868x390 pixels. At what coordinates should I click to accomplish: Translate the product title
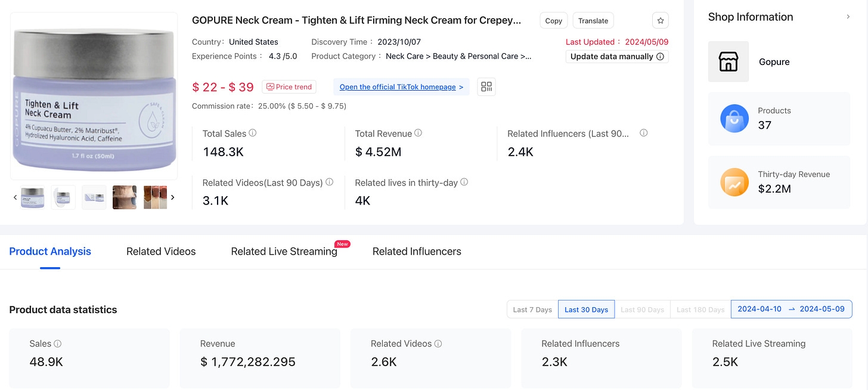pyautogui.click(x=593, y=20)
